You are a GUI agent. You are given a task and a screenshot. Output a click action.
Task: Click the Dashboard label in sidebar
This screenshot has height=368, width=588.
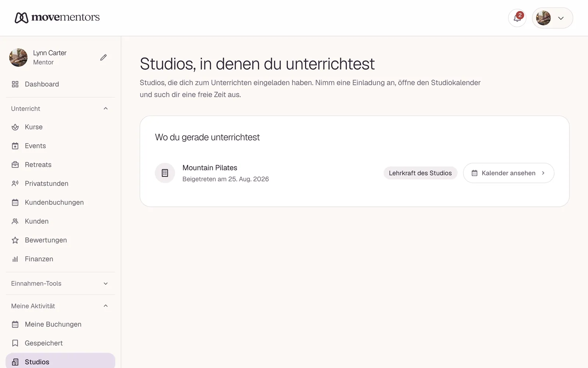(42, 84)
